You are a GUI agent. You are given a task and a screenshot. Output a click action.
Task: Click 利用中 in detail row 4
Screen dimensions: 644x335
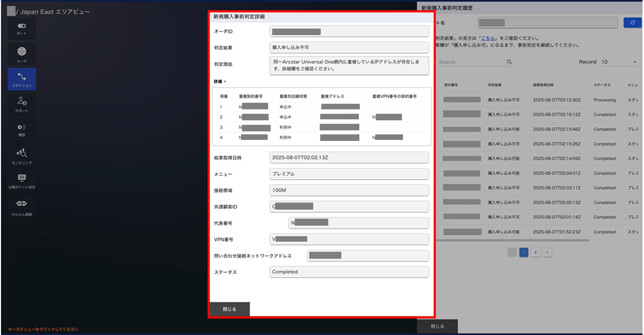[285, 137]
